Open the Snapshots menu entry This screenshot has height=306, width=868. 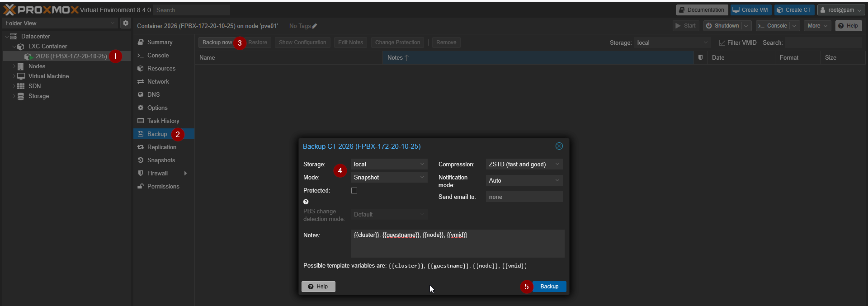[161, 160]
